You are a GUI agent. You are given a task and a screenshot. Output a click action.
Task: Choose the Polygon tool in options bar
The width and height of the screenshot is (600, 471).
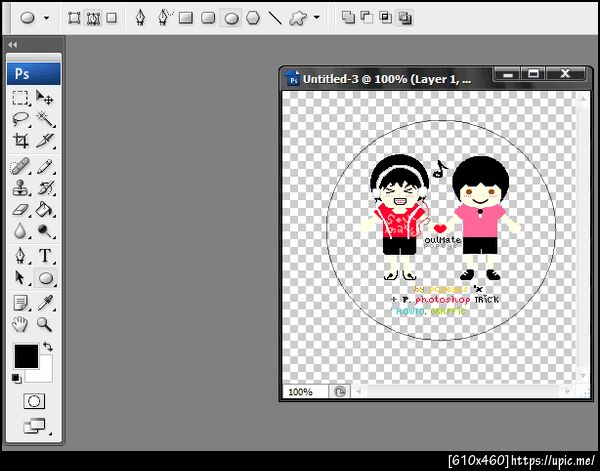pyautogui.click(x=253, y=18)
